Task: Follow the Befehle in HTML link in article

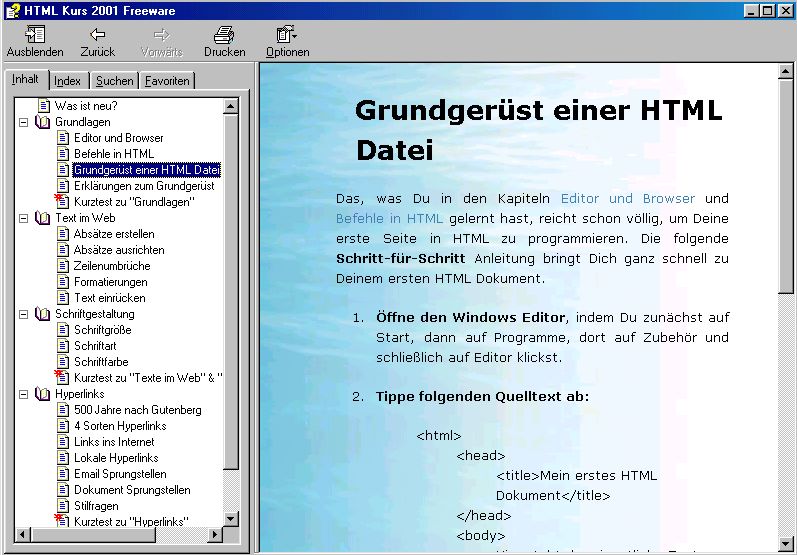Action: [389, 219]
